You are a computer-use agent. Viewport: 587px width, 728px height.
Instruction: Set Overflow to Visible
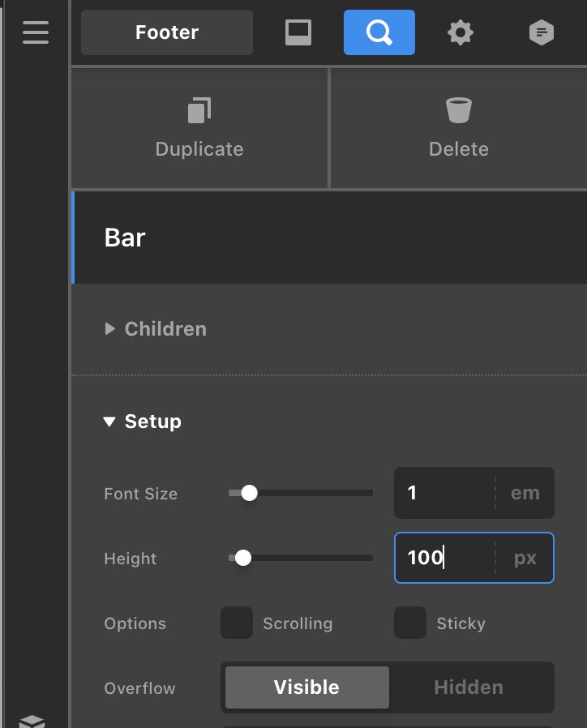[x=307, y=687]
